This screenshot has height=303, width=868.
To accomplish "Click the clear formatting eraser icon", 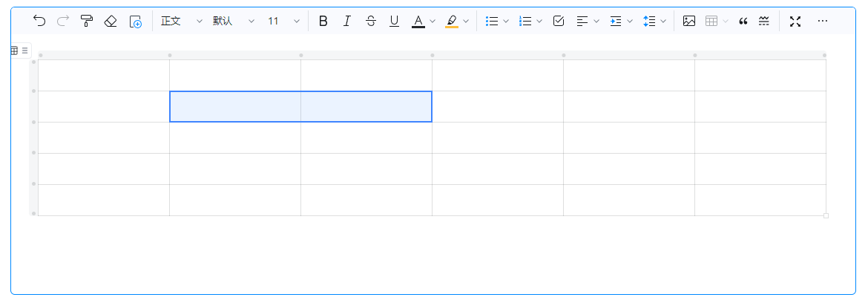I will (111, 21).
